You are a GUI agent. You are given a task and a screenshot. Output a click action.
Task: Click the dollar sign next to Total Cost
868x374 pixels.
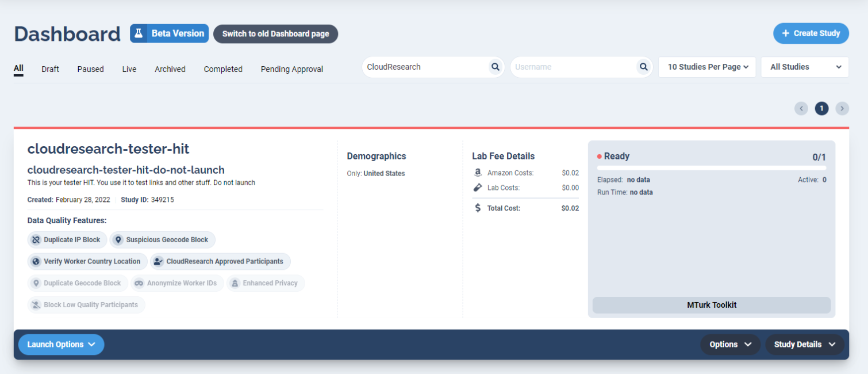(x=478, y=208)
